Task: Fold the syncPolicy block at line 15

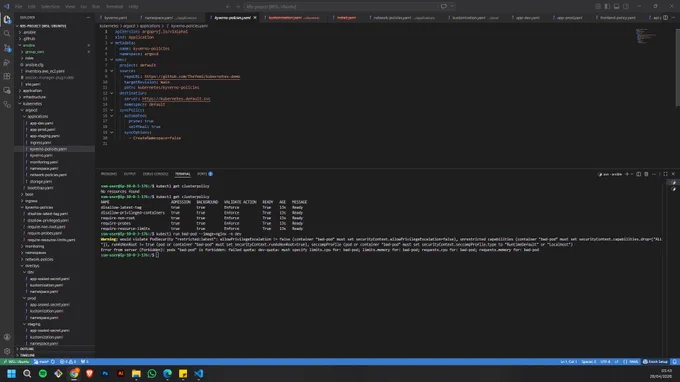Action: coord(111,110)
